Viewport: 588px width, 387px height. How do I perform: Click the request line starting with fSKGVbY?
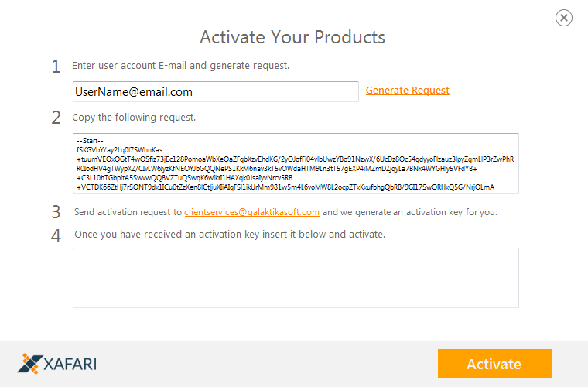point(119,150)
